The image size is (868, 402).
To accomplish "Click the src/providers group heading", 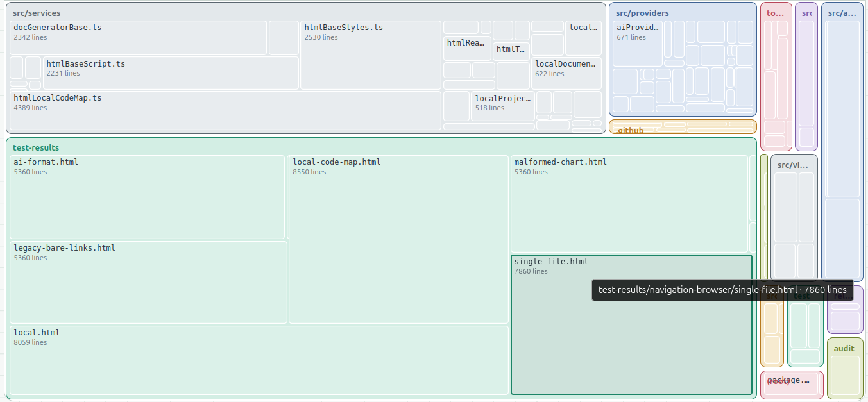I will (x=642, y=13).
